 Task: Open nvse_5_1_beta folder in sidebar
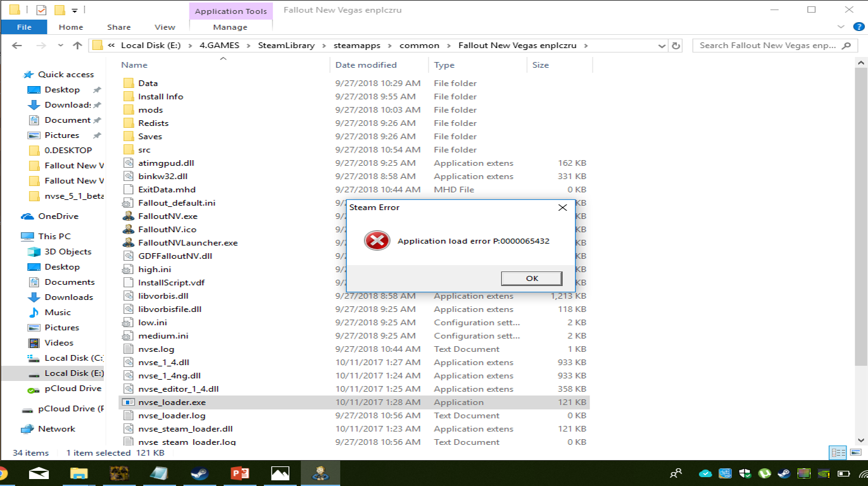pos(66,196)
